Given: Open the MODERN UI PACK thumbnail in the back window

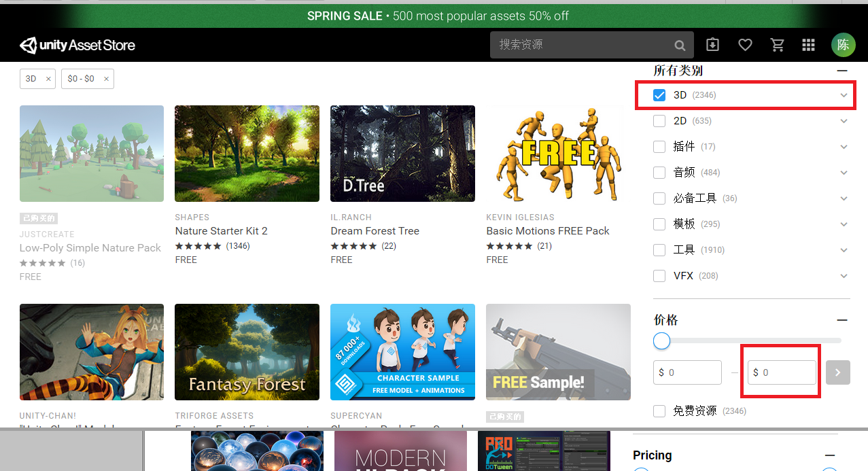Looking at the screenshot, I should coord(400,451).
